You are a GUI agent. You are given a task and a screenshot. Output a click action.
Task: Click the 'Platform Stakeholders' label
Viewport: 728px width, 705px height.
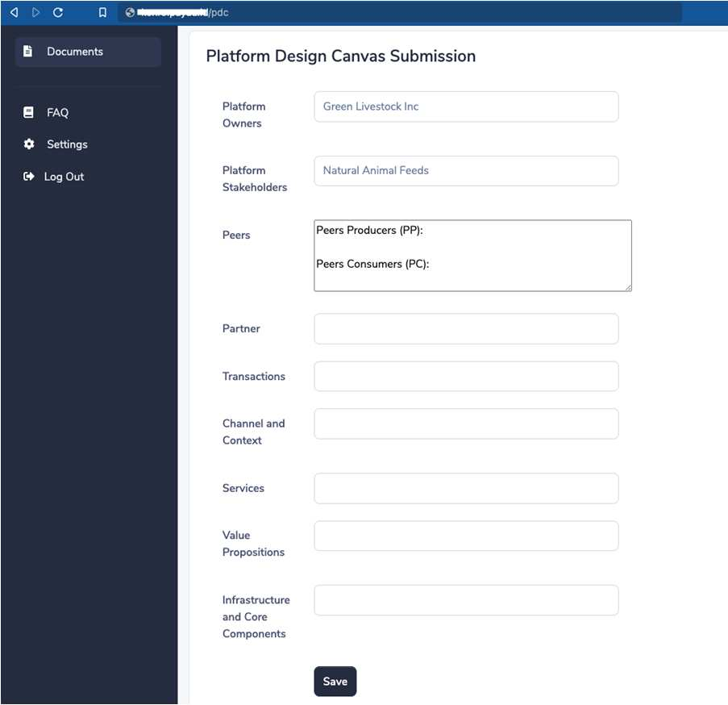(x=255, y=179)
